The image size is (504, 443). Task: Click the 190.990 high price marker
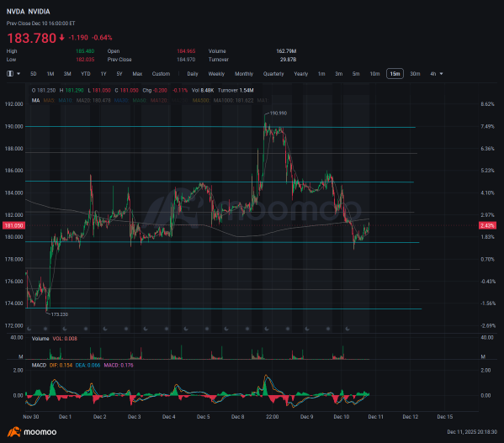pyautogui.click(x=278, y=113)
